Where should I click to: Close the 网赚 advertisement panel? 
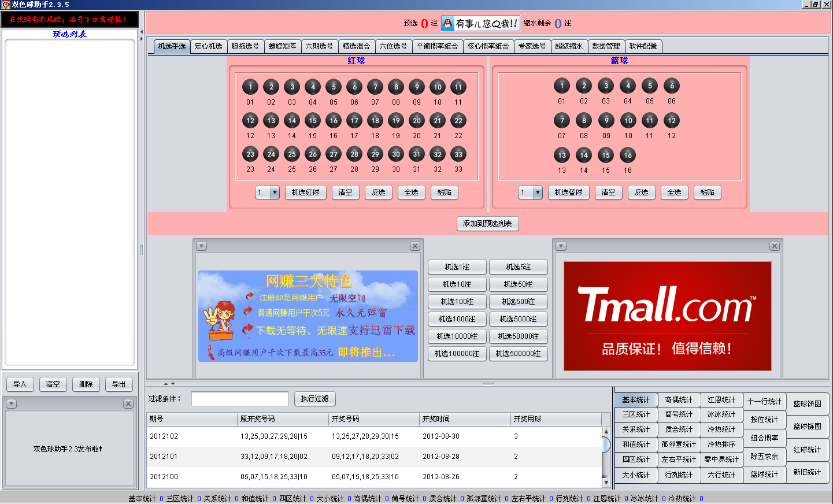415,246
